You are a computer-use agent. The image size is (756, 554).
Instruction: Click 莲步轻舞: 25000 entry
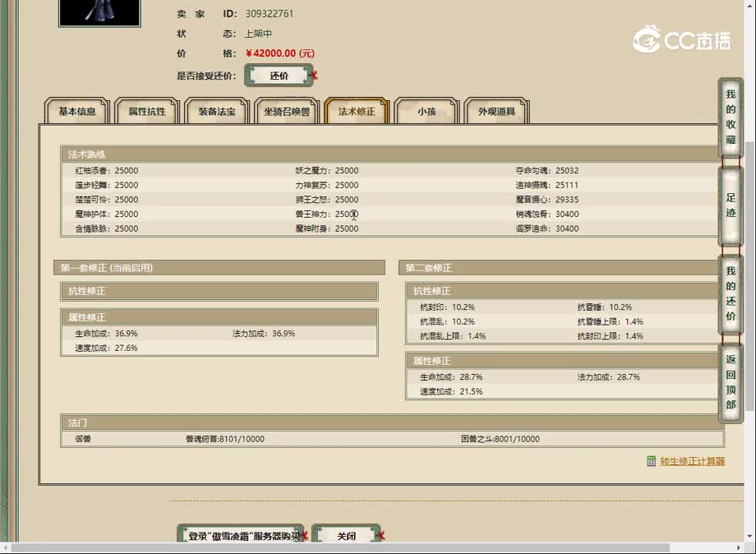pos(106,185)
